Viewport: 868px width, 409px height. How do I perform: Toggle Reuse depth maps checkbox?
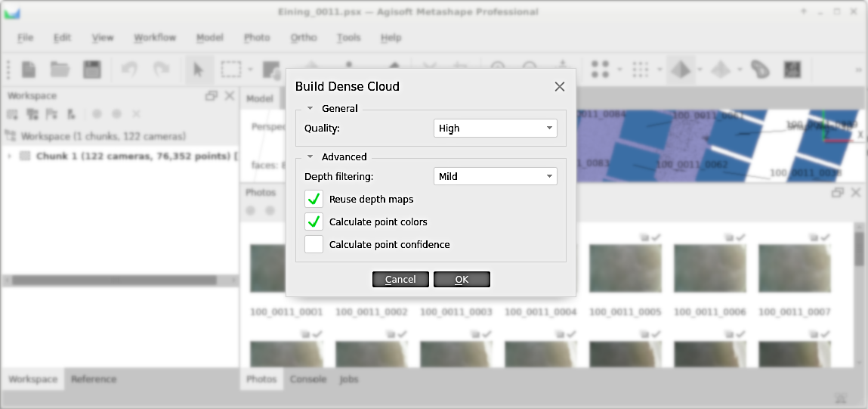click(314, 199)
